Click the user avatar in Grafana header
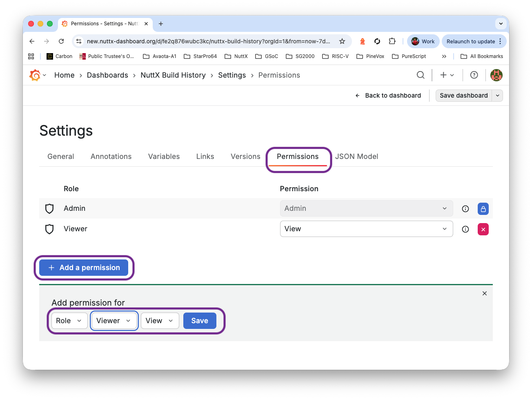Image resolution: width=532 pixels, height=400 pixels. tap(496, 75)
